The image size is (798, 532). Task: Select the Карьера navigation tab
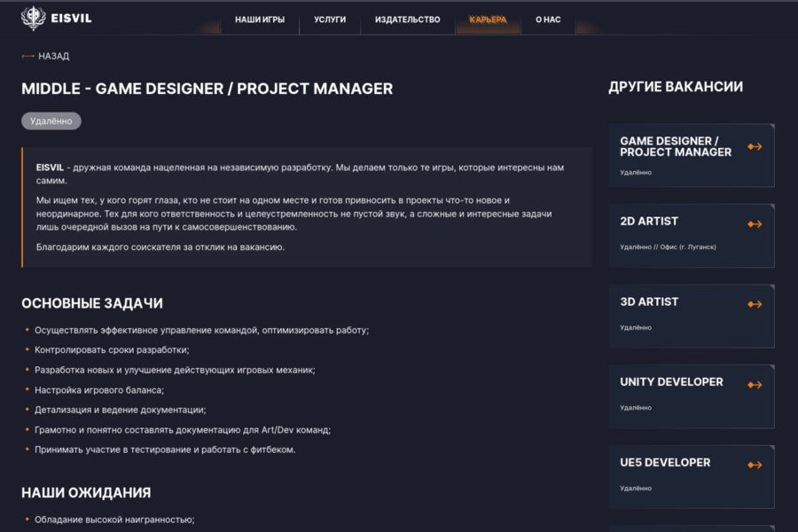pyautogui.click(x=488, y=20)
